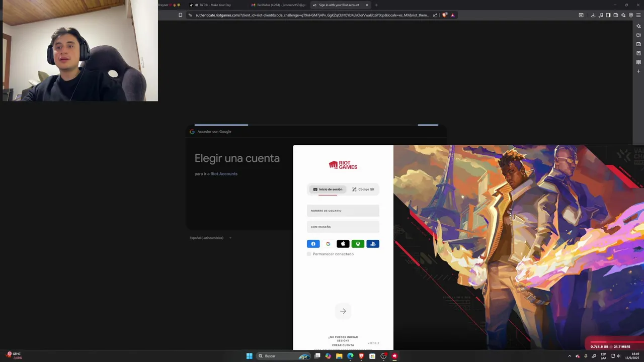Click the taskbar Buscar search box
This screenshot has width=644, height=362.
click(284, 356)
